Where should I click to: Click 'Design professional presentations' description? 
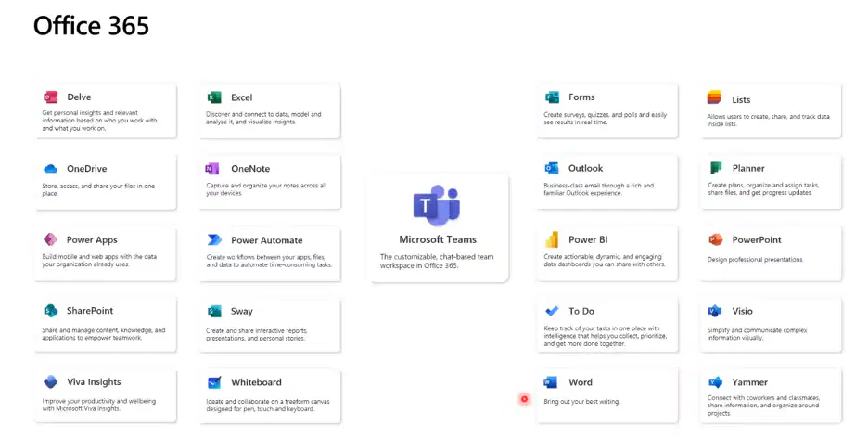(x=755, y=259)
